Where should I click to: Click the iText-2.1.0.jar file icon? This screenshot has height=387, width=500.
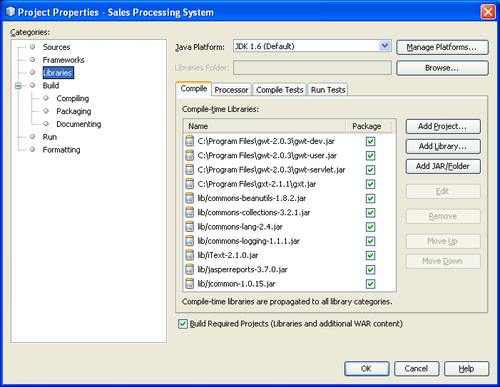click(x=189, y=255)
